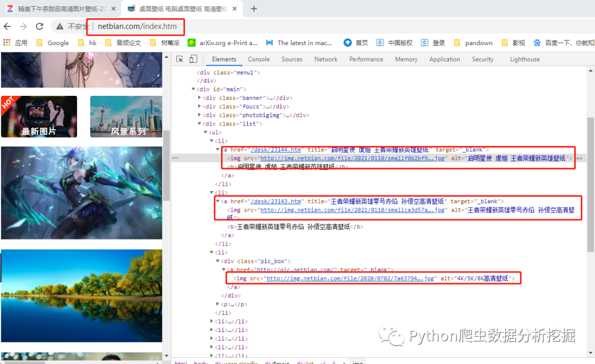Select the <b>王者荣耀新英雄零号赤焰 row

tap(295, 227)
